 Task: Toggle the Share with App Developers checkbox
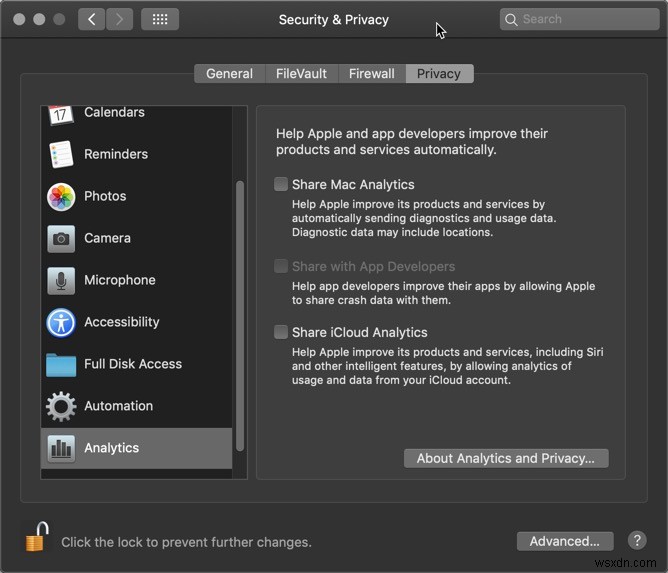click(x=281, y=266)
